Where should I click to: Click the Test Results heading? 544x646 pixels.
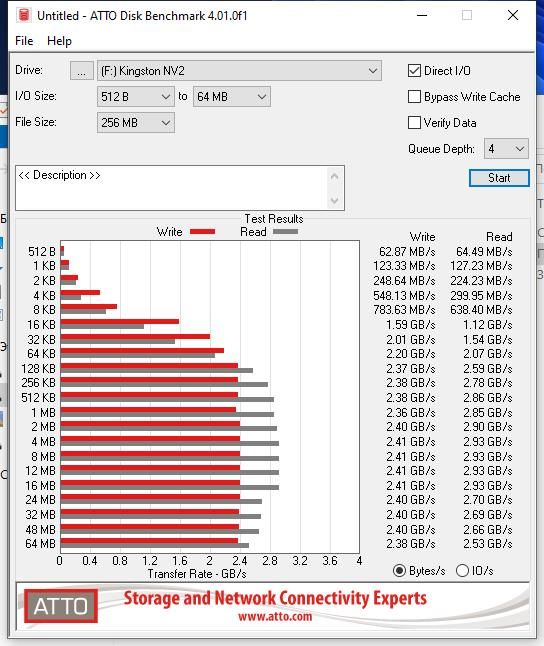tap(274, 219)
